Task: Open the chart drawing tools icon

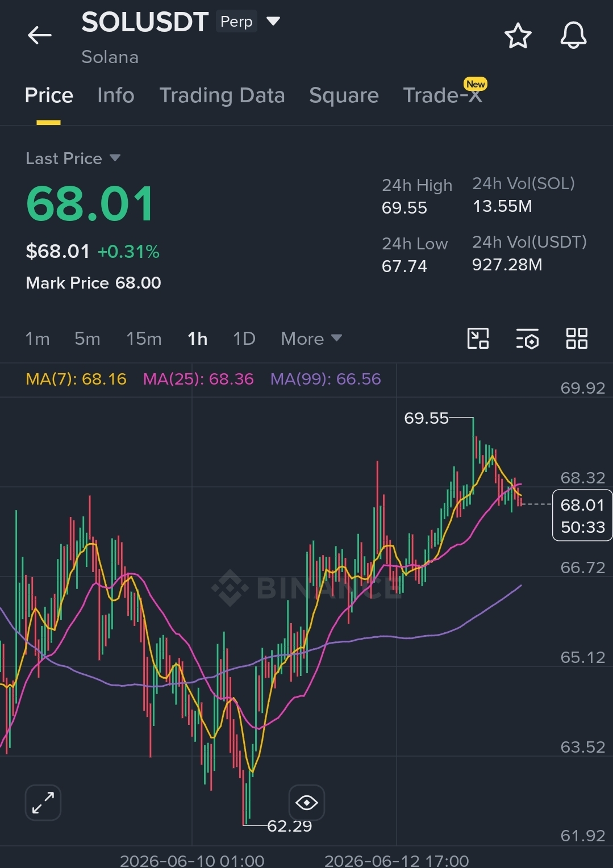Action: tap(478, 339)
